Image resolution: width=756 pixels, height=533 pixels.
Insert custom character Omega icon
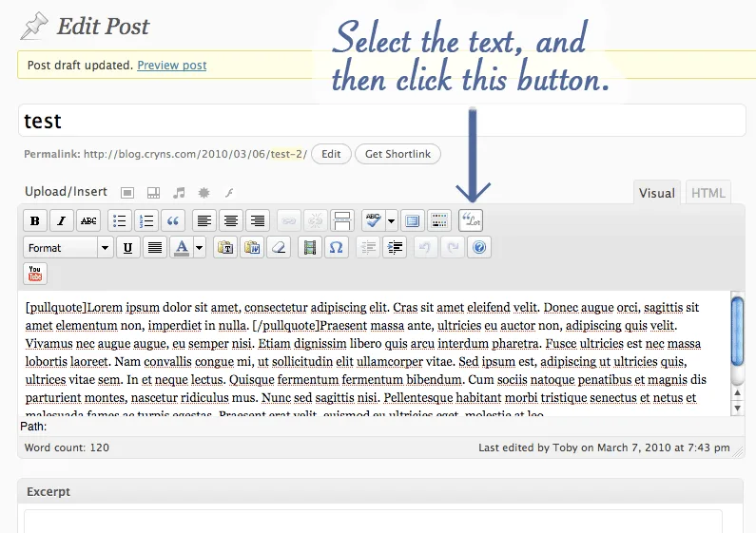click(336, 248)
